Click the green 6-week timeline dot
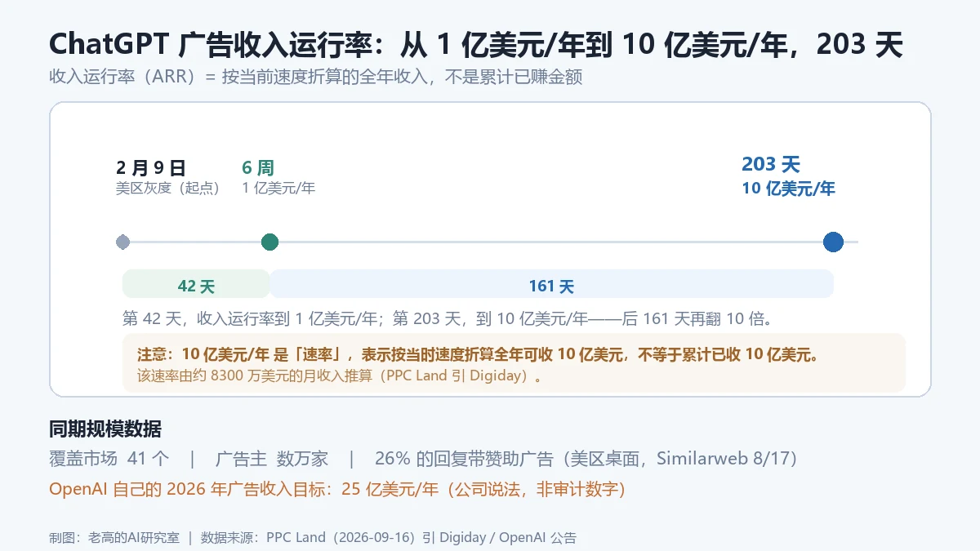The height and width of the screenshot is (551, 980). click(269, 242)
